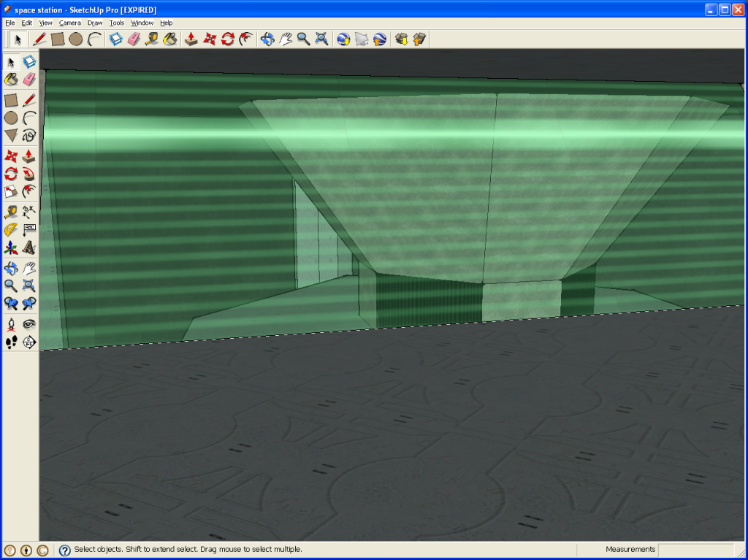Viewport: 748px width, 560px height.
Task: Open the Edit menu
Action: pyautogui.click(x=27, y=23)
